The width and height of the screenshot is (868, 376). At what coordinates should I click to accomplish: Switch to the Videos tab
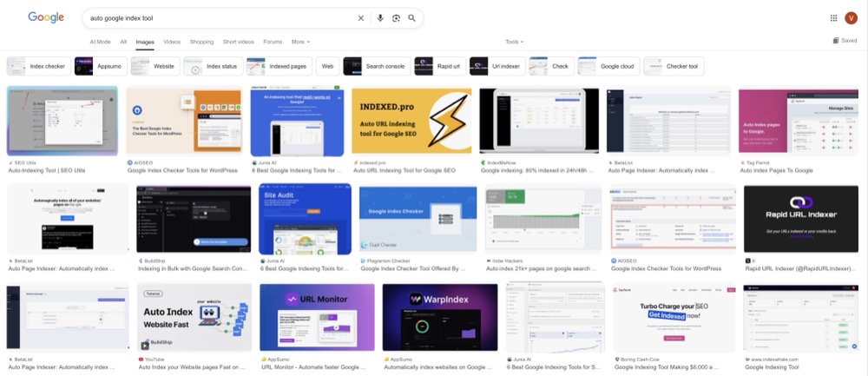[172, 42]
